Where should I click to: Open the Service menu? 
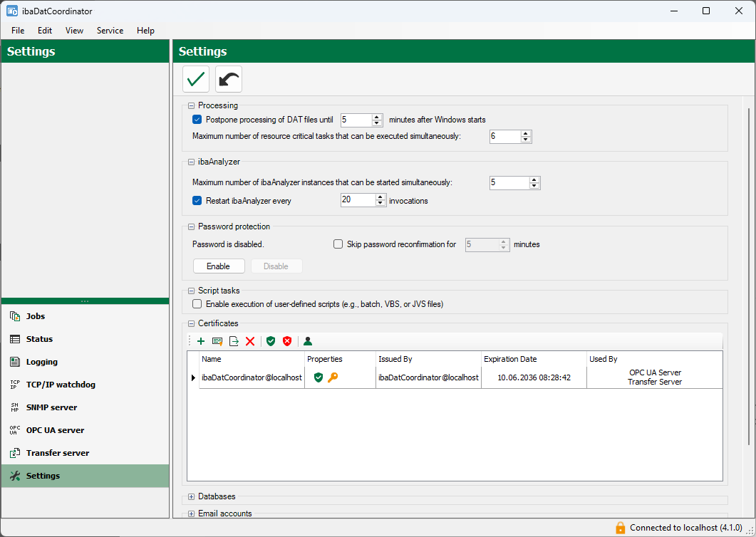tap(110, 31)
